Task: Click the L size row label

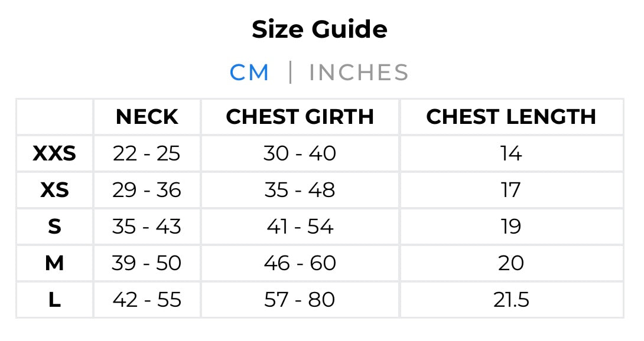Action: point(54,300)
